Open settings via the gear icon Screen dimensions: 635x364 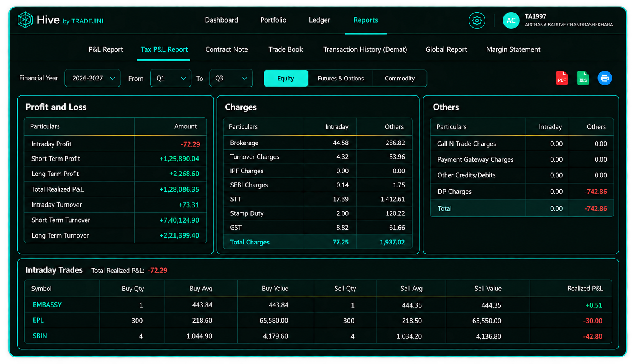[477, 20]
